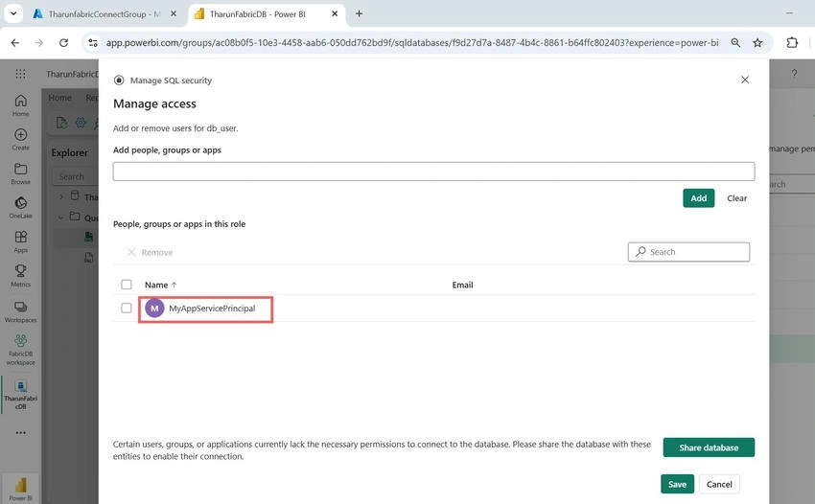Bookmark this page with the star icon
Image resolution: width=815 pixels, height=504 pixels.
click(x=757, y=42)
